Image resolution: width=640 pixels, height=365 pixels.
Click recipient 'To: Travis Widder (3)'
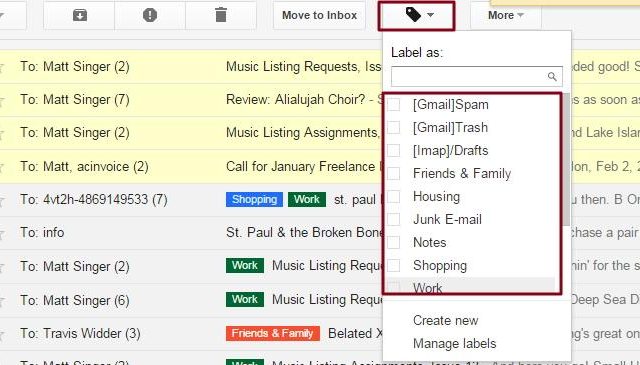(80, 333)
